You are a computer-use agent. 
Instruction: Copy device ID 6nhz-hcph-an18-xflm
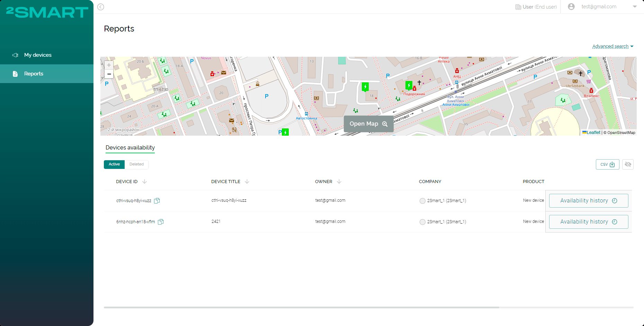pos(161,222)
